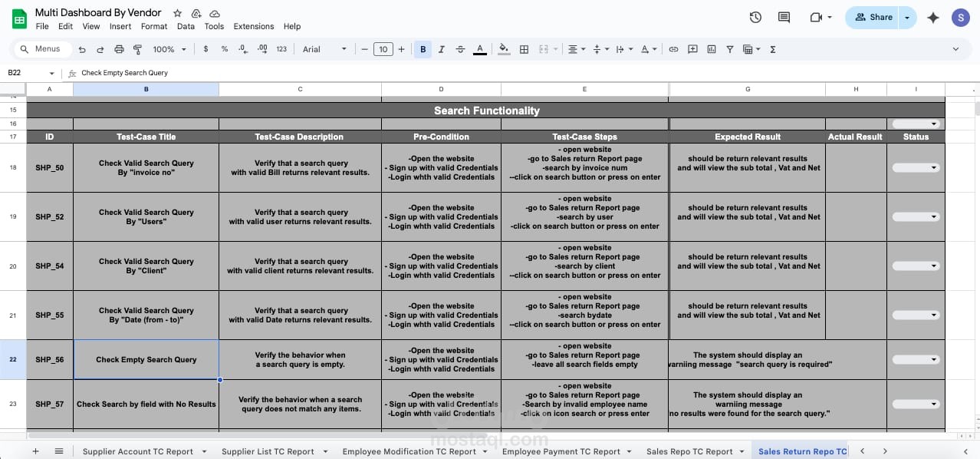Viewport: 980px width, 459px height.
Task: Open the File menu
Action: pyautogui.click(x=42, y=26)
